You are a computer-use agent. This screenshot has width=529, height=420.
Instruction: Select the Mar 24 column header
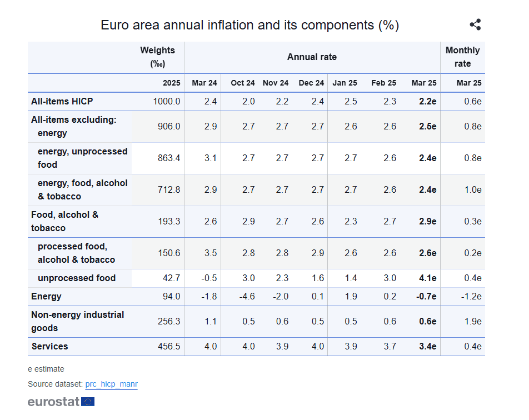tap(204, 83)
